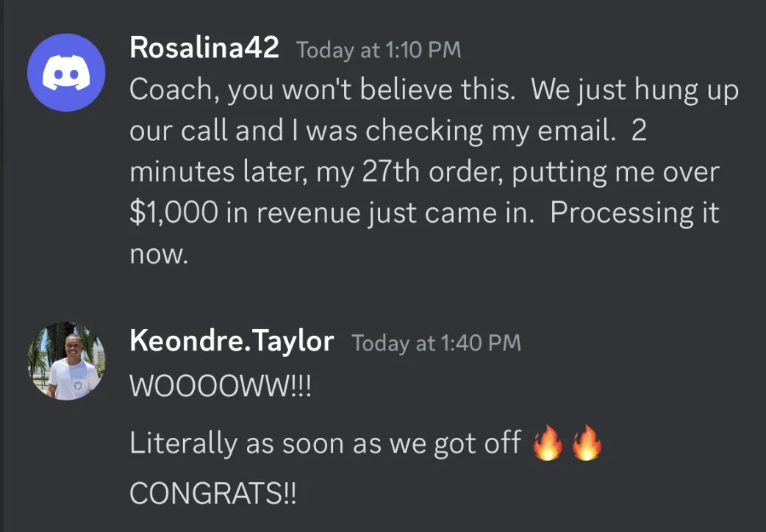Click the final "now." line of the message
The image size is (766, 532).
[x=160, y=254]
